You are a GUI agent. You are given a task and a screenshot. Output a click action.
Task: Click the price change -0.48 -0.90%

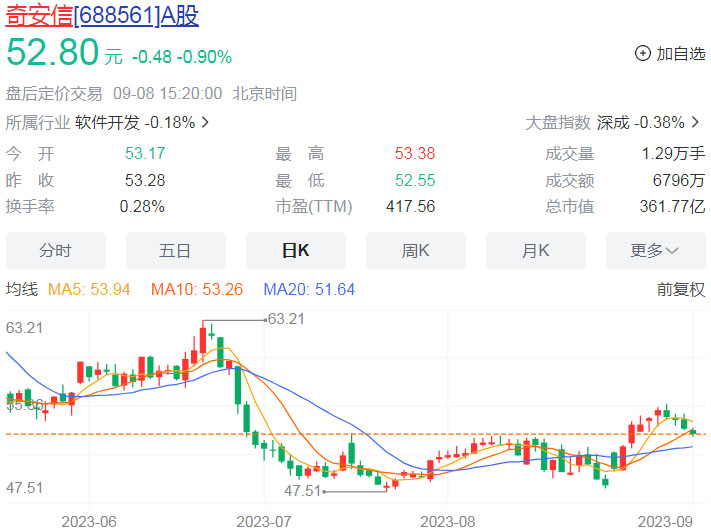tap(182, 57)
